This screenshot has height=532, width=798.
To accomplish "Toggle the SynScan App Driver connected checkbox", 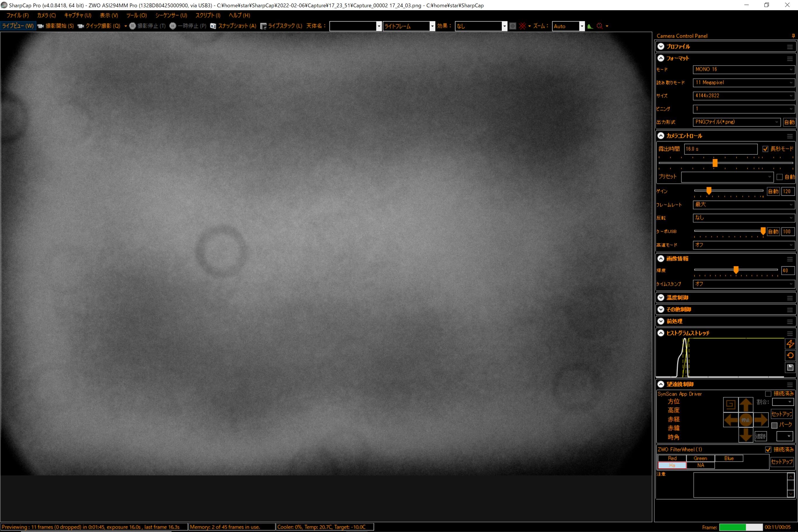I will 768,393.
